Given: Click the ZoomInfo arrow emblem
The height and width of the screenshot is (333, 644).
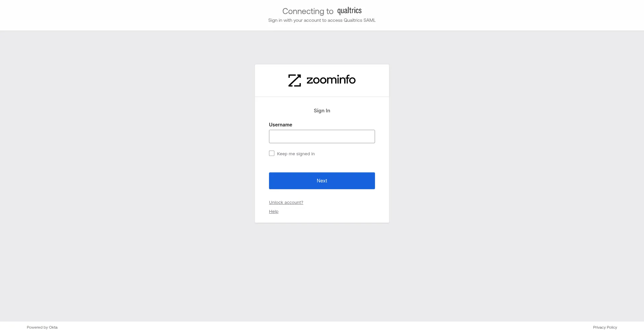Looking at the screenshot, I should (x=294, y=80).
